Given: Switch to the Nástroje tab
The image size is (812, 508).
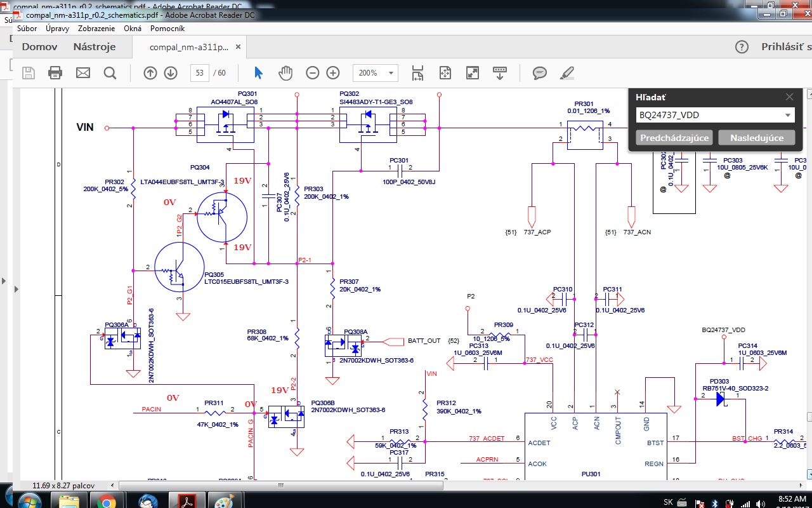Looking at the screenshot, I should (x=95, y=47).
